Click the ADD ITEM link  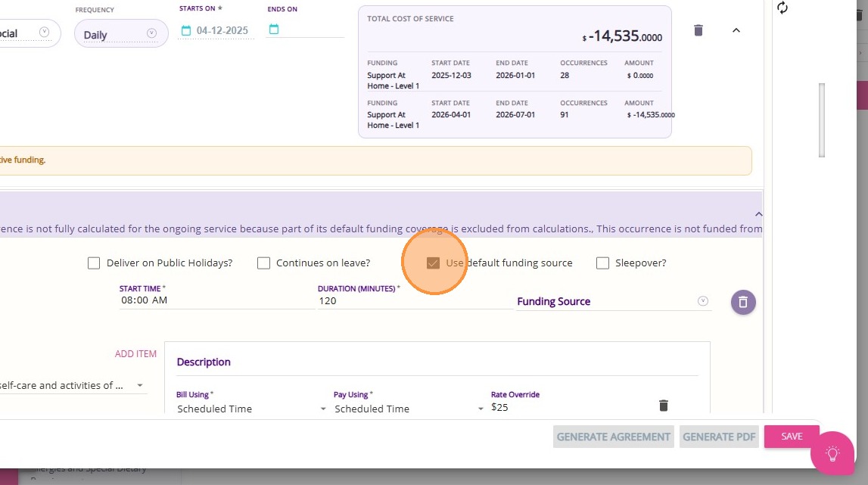(135, 354)
